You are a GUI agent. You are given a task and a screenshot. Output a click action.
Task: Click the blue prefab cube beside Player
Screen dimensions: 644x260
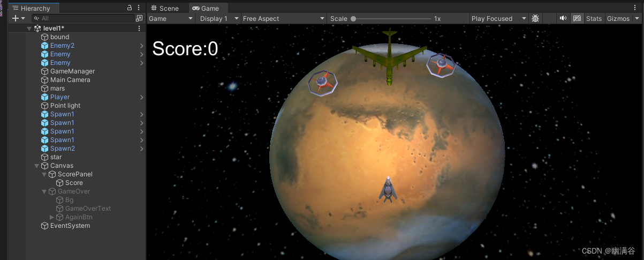[45, 97]
